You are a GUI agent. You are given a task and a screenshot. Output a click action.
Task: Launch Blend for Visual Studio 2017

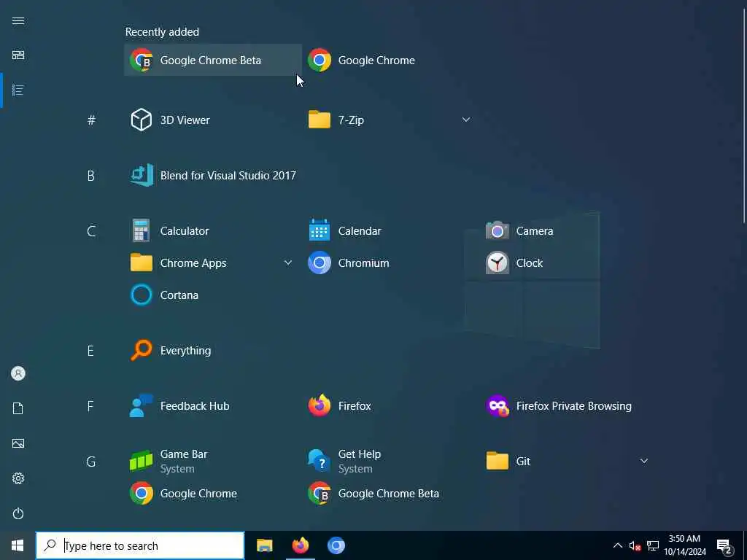pos(213,175)
